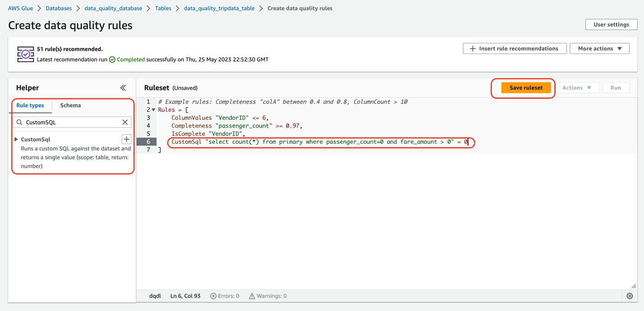Screen dimensions: 644x311
Task: Click line number 1 in gutter
Action: click(148, 102)
